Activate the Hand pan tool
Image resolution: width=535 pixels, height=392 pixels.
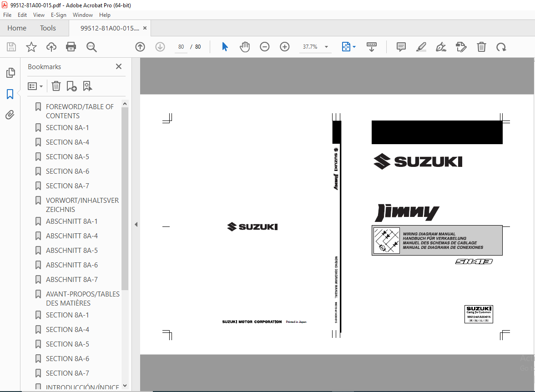(245, 47)
